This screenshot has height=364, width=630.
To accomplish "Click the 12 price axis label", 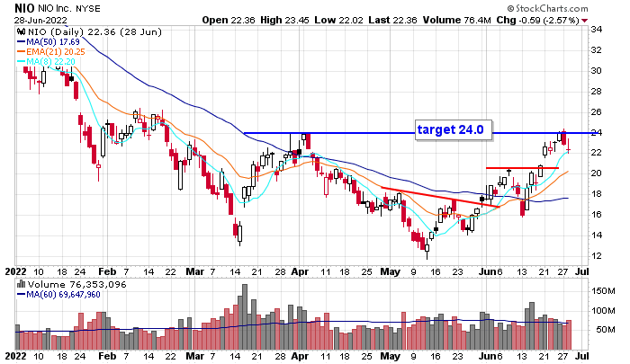I will 596,255.
